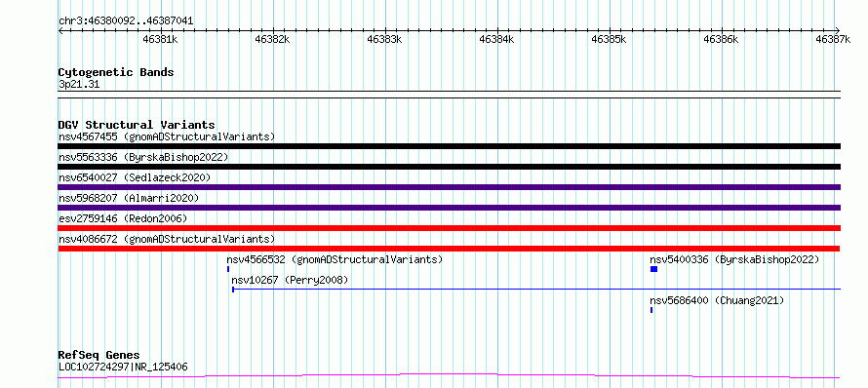Select variant label nsv5686400 (Chuang2021)
Viewport: 868px width, 388px height.
(717, 300)
